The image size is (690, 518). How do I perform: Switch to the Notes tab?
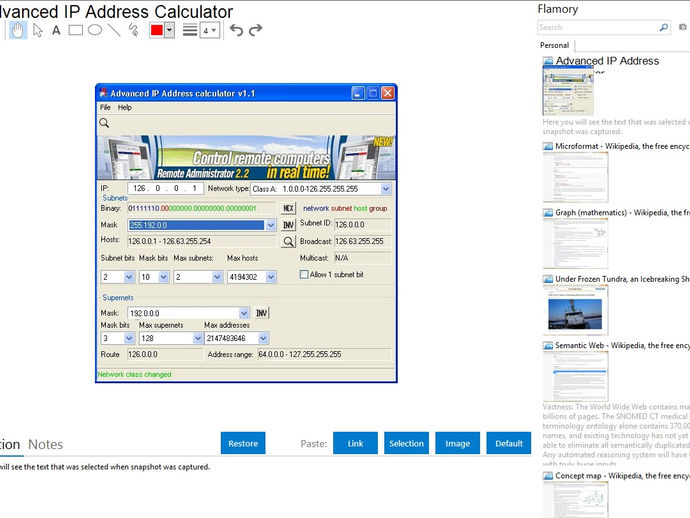tap(45, 445)
